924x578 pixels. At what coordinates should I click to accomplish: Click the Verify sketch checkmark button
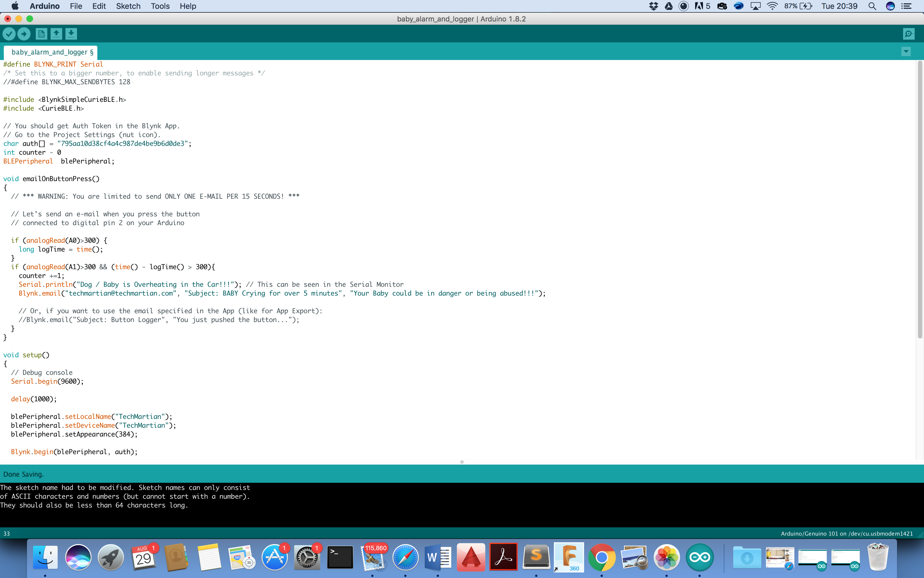(x=9, y=34)
